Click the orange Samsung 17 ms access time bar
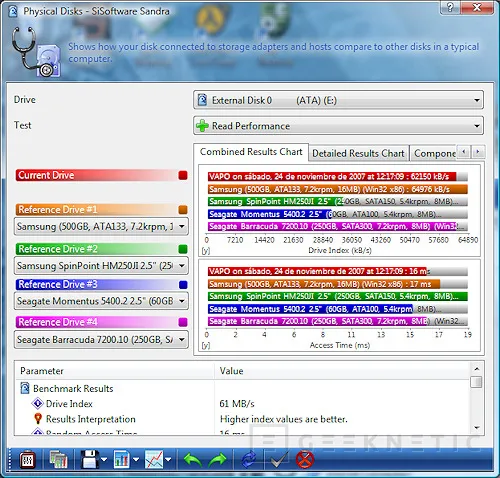 click(x=324, y=284)
